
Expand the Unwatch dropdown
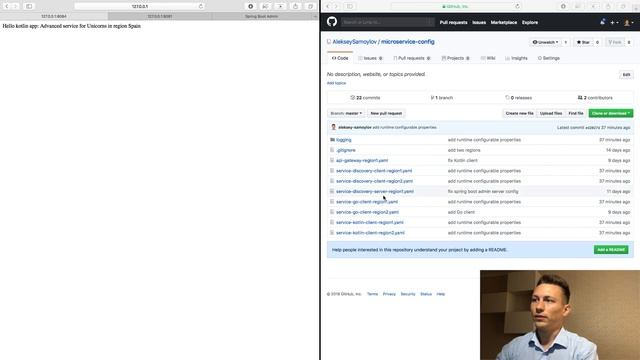pos(545,42)
